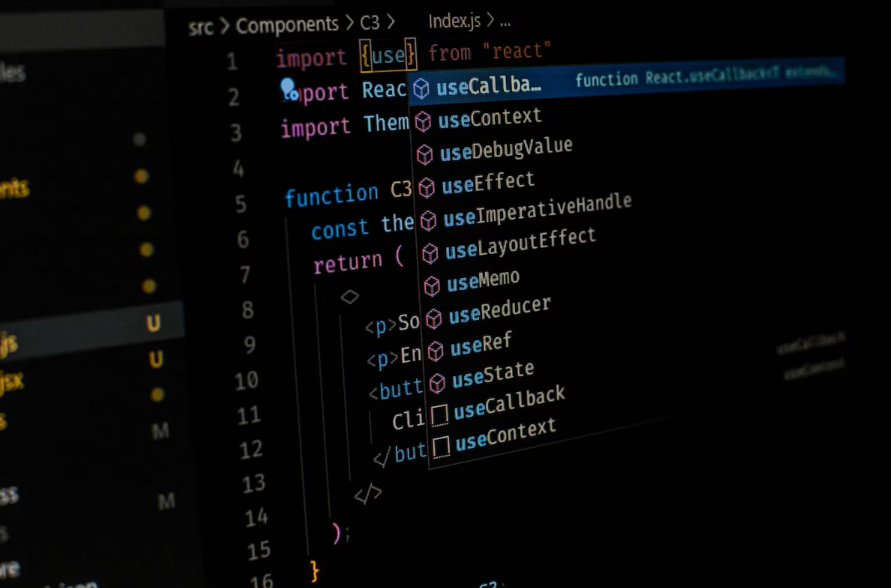Image resolution: width=891 pixels, height=588 pixels.
Task: Choose useContext snippet with square icon
Action: pos(506,436)
